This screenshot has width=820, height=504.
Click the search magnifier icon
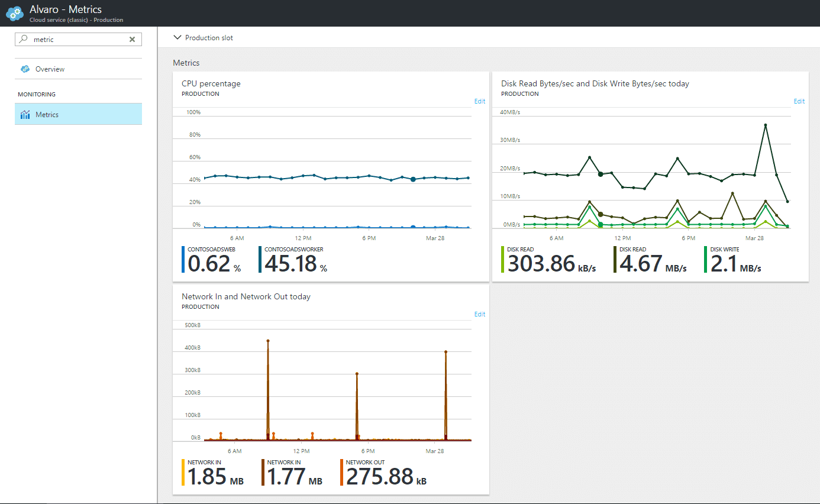pyautogui.click(x=23, y=39)
